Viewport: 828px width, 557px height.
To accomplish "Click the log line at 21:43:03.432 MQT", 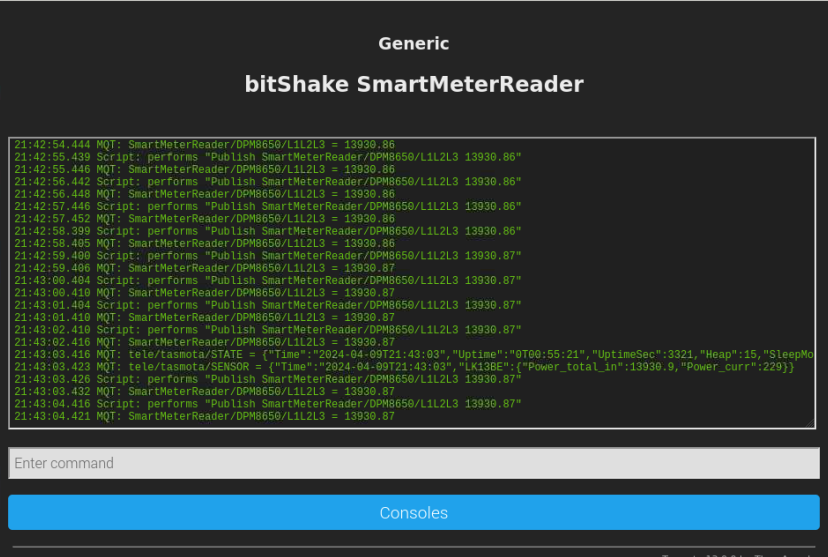I will (x=204, y=392).
